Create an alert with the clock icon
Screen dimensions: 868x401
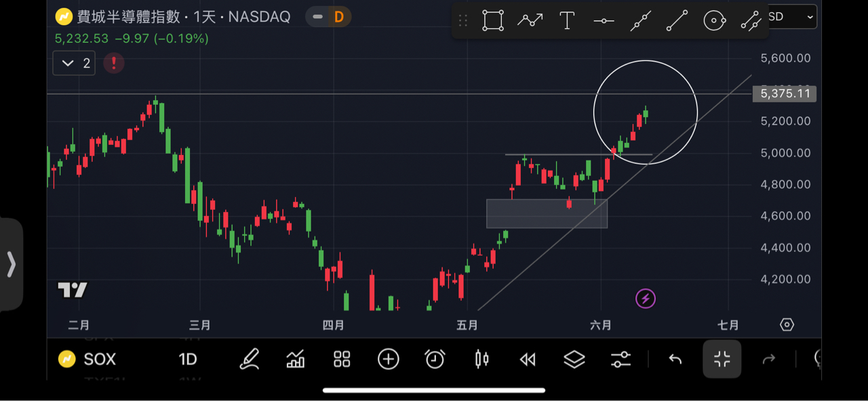[x=435, y=359]
